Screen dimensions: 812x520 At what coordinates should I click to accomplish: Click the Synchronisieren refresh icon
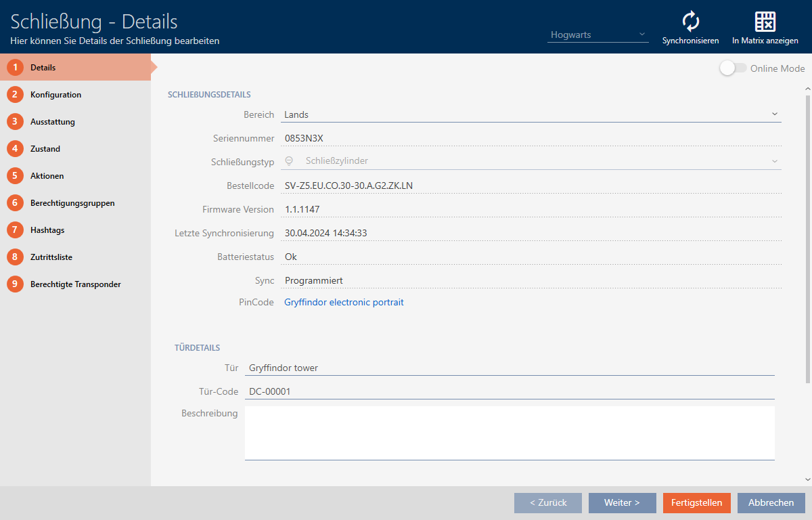click(x=690, y=22)
